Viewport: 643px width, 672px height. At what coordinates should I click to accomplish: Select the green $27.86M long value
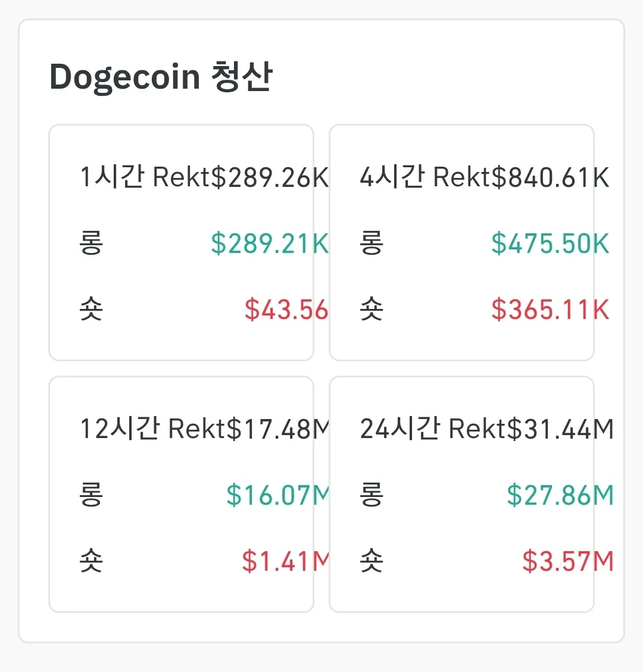click(x=560, y=495)
